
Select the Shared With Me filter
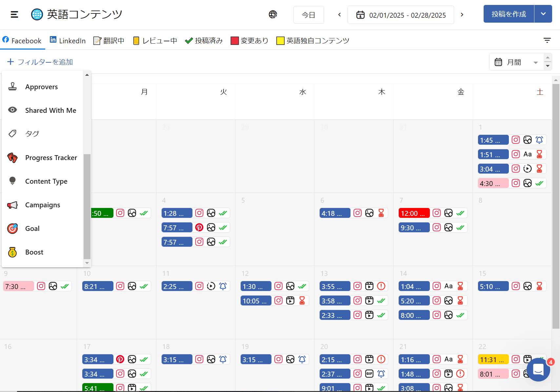(x=50, y=110)
